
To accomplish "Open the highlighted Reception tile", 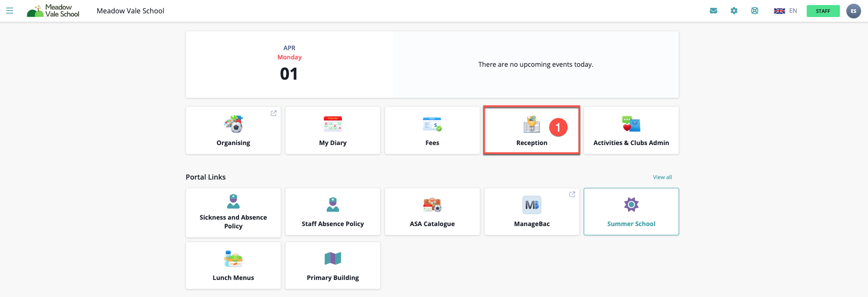I will [x=531, y=131].
